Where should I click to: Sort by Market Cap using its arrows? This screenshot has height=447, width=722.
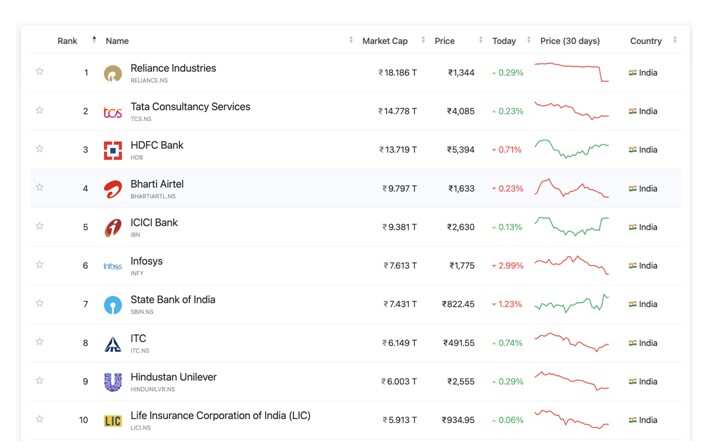point(423,40)
